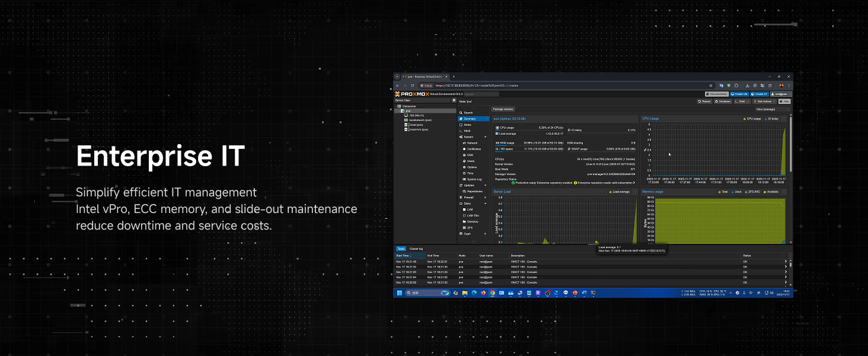
Task: Click the server view gear settings icon
Action: (454, 100)
